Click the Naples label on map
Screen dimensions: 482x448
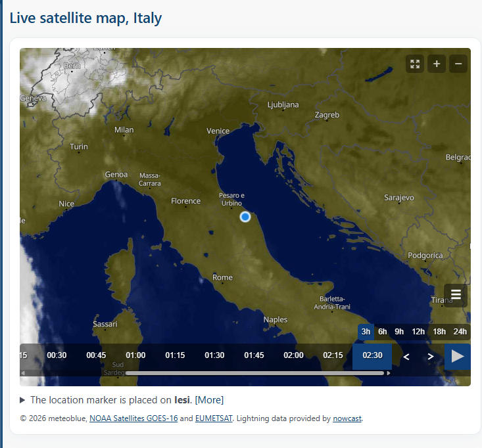click(276, 320)
